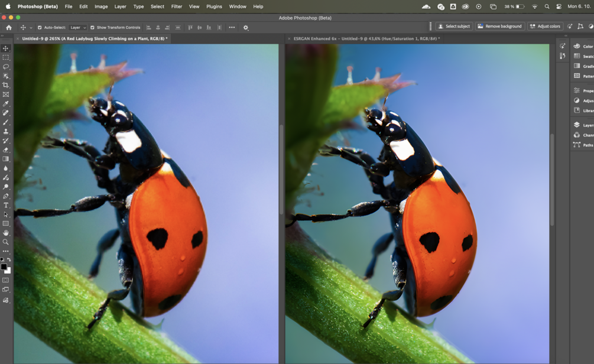The image size is (594, 364).
Task: Set the white background color swatch
Action: (9, 271)
